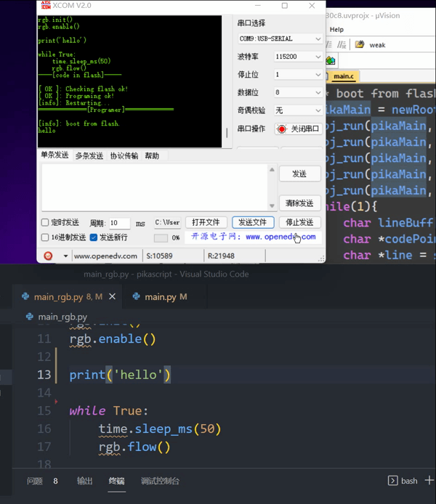Viewport: 436px width, 504px height.
Task: Click the uncomment selection icon in µVision
Action: 342,45
